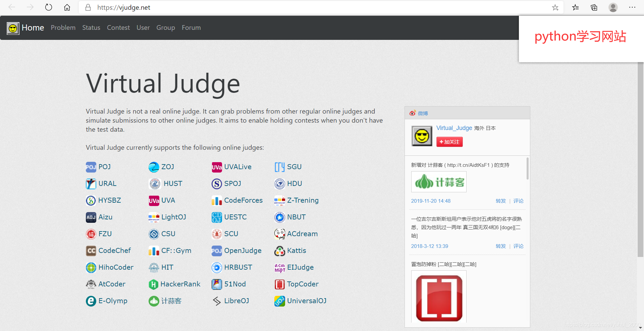
Task: Click the Virtual_Judge avatar in Weibo widget
Action: click(422, 136)
